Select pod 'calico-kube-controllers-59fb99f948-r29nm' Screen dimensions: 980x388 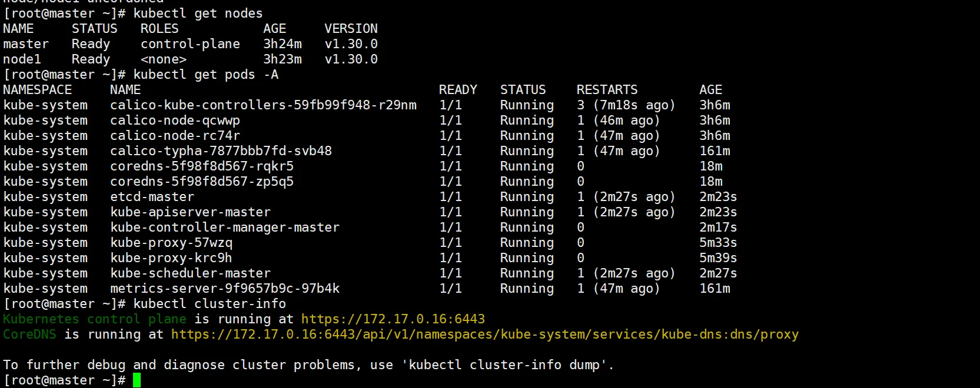pyautogui.click(x=263, y=105)
